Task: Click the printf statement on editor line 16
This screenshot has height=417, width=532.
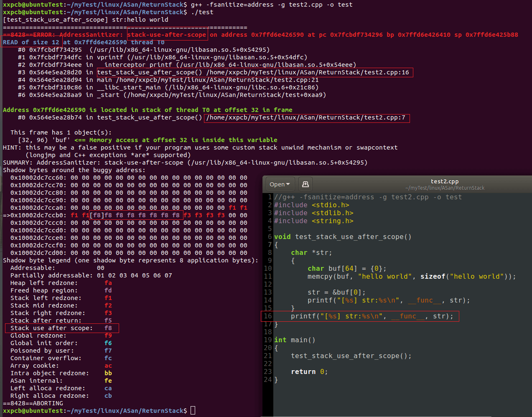Action: (x=372, y=316)
